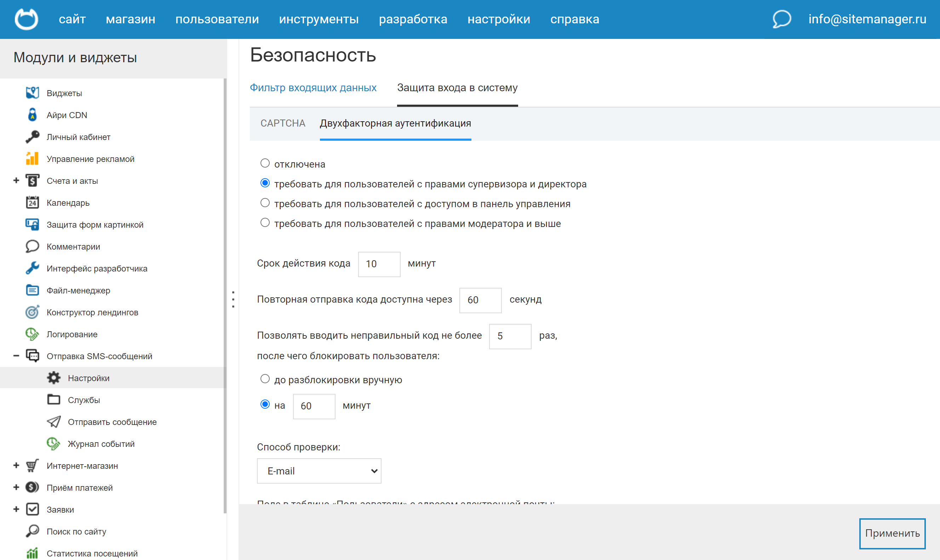940x560 pixels.
Task: Collapse the Отправка SMS-сообщений section
Action: click(x=16, y=355)
